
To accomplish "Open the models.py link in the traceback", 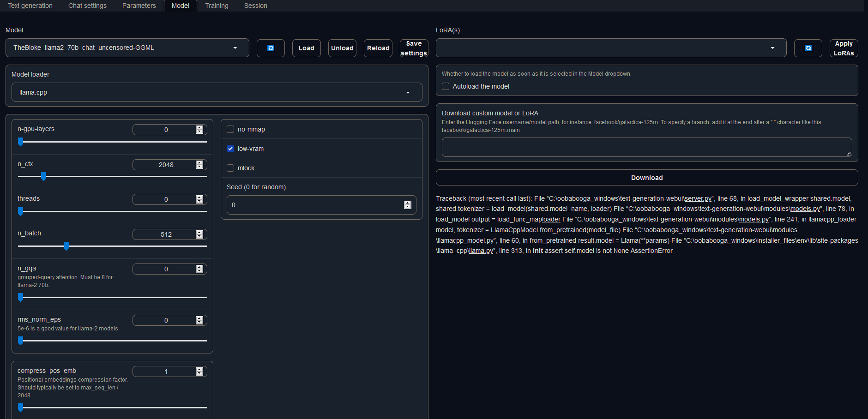I will click(x=805, y=209).
